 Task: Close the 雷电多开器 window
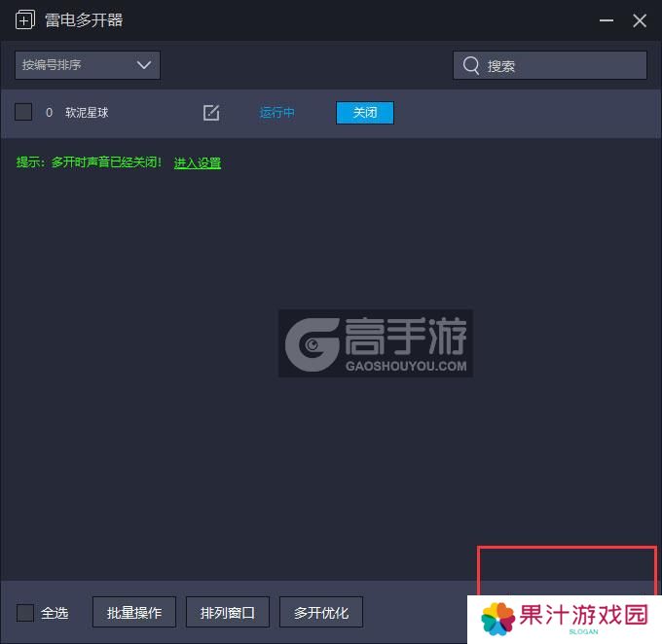point(640,20)
